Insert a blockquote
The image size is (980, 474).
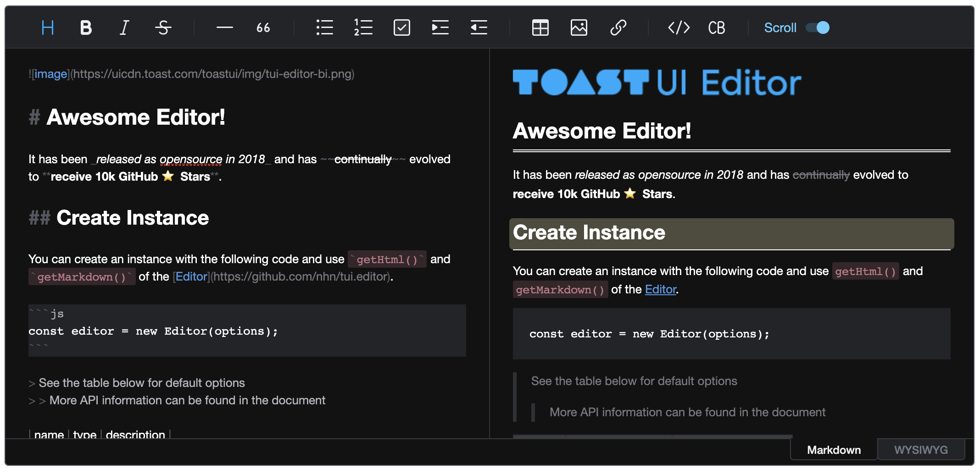263,28
